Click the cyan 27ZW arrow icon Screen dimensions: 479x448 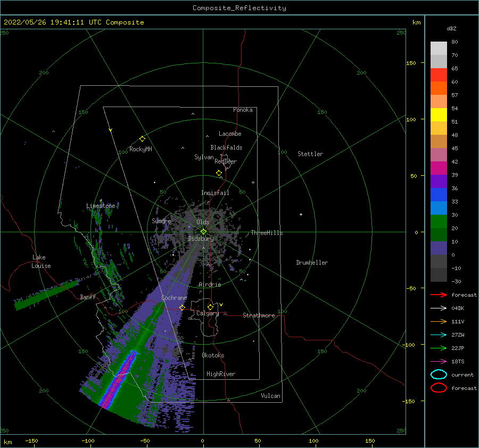coord(439,335)
